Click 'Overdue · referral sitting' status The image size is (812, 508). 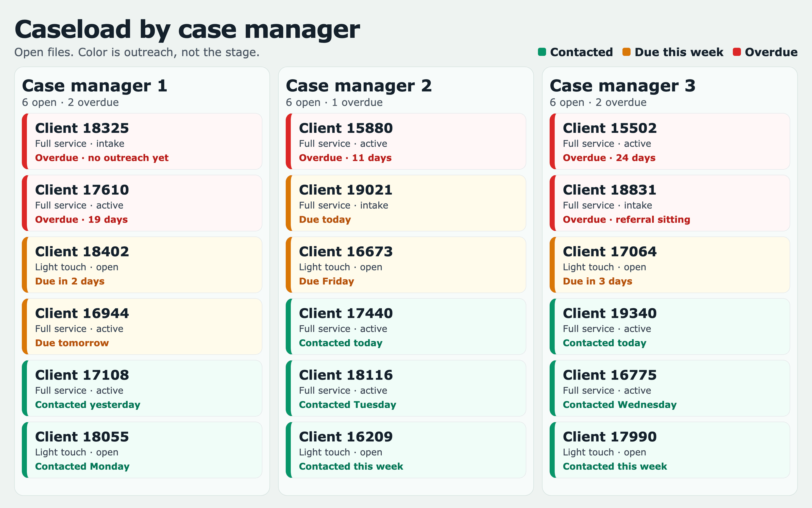pyautogui.click(x=627, y=220)
